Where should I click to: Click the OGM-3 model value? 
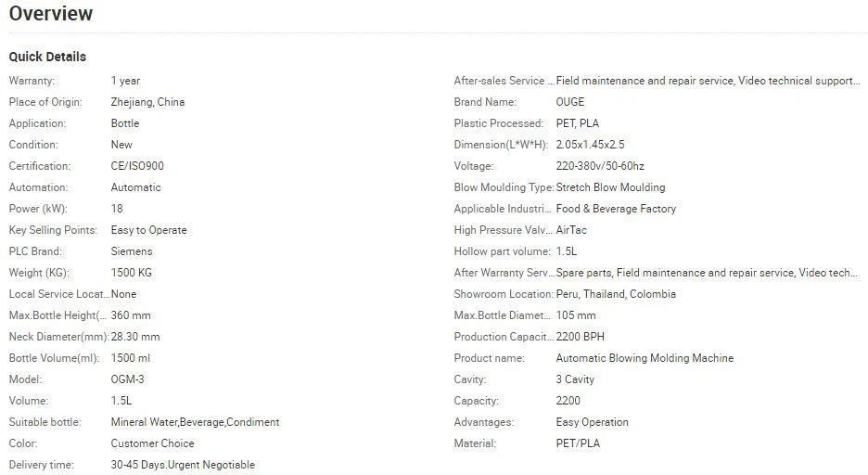tap(128, 379)
